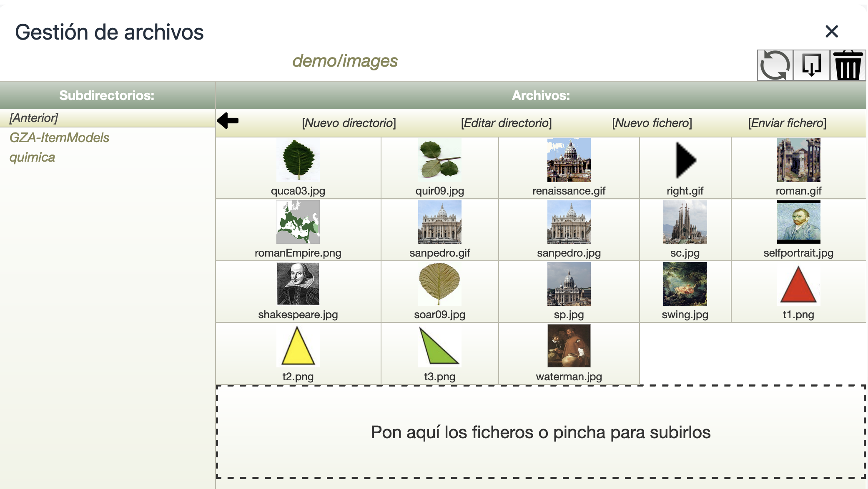This screenshot has height=489, width=868.
Task: Select the yellow triangle t2.png
Action: [x=298, y=346]
